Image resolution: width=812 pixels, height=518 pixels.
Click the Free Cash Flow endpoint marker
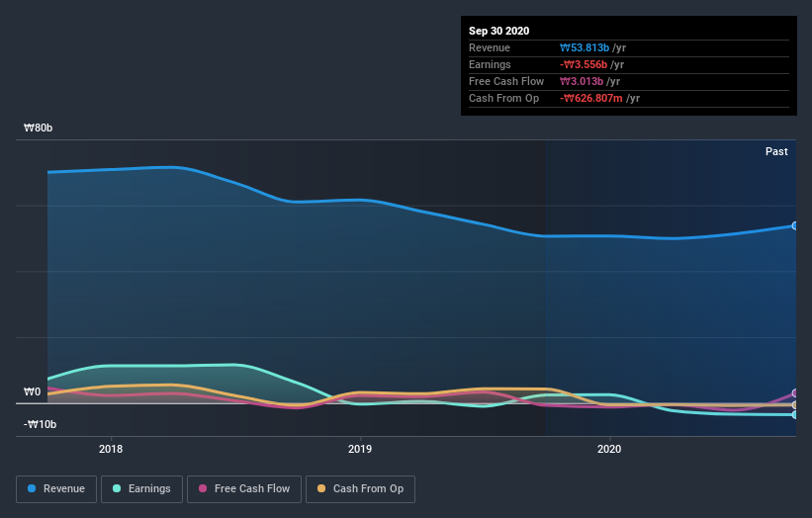795,393
